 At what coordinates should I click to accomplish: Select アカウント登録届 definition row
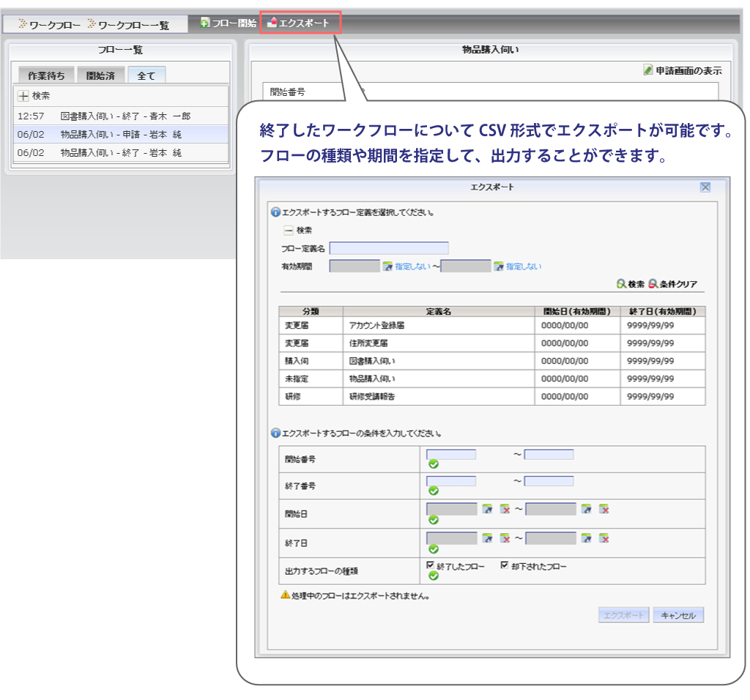(491, 325)
